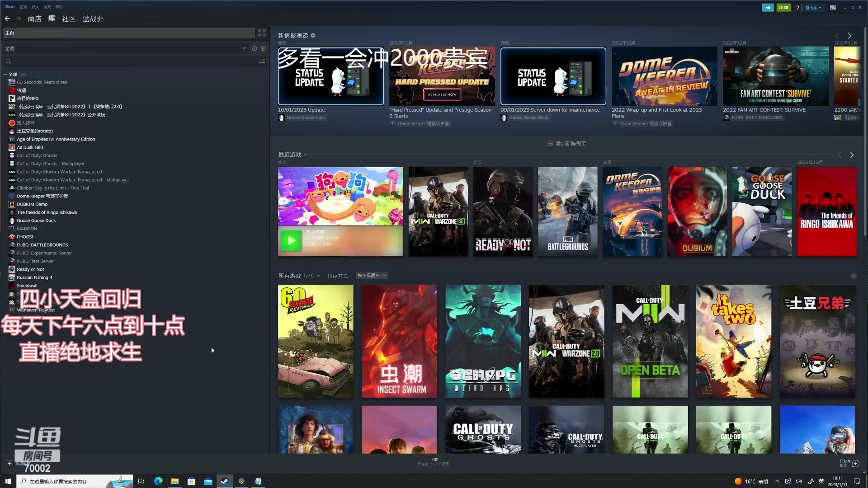The width and height of the screenshot is (868, 488).
Task: Open the notification center icon
Action: point(857,481)
